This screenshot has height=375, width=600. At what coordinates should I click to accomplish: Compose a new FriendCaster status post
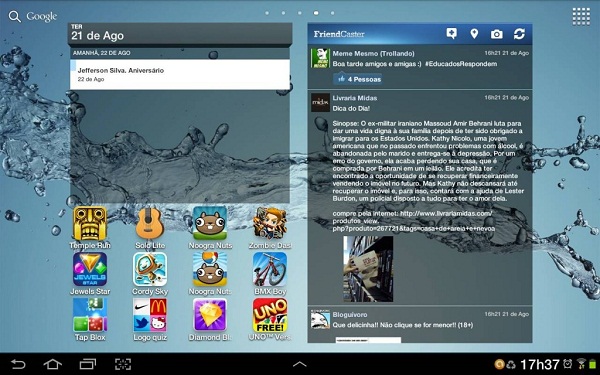tap(452, 34)
